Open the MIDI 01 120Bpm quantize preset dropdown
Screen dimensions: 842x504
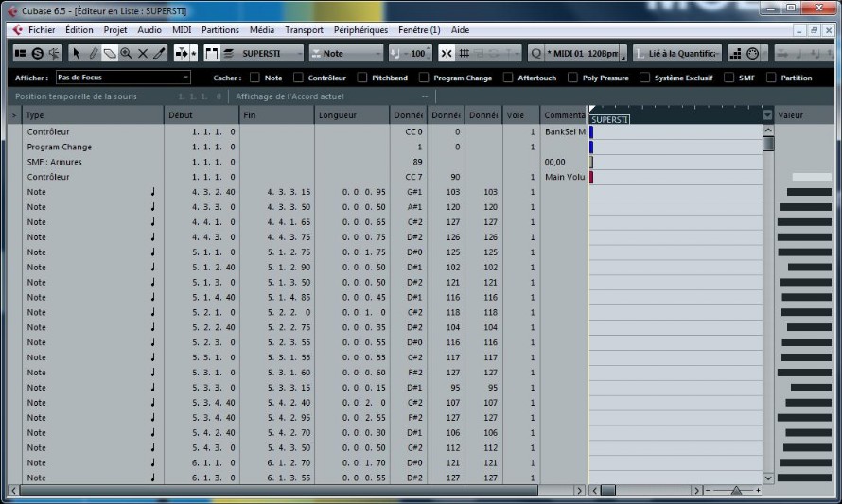coord(582,53)
